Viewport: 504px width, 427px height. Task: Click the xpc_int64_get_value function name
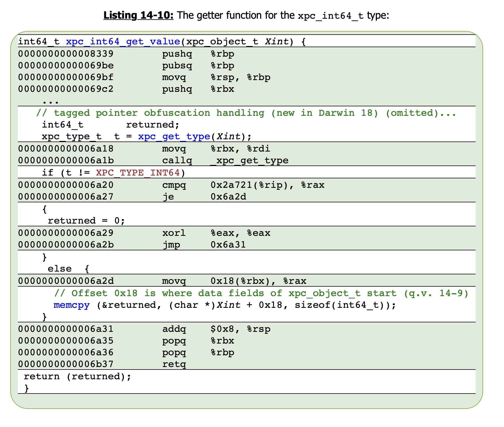(123, 42)
